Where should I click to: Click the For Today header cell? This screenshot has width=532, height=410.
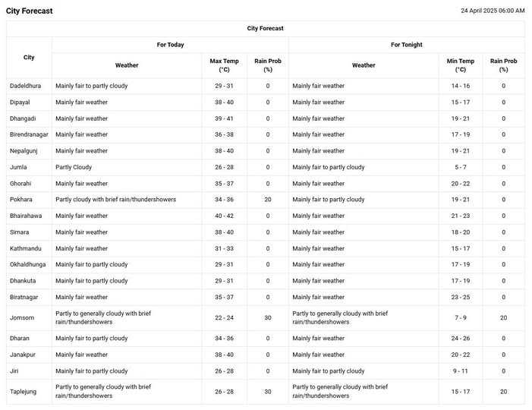(170, 45)
